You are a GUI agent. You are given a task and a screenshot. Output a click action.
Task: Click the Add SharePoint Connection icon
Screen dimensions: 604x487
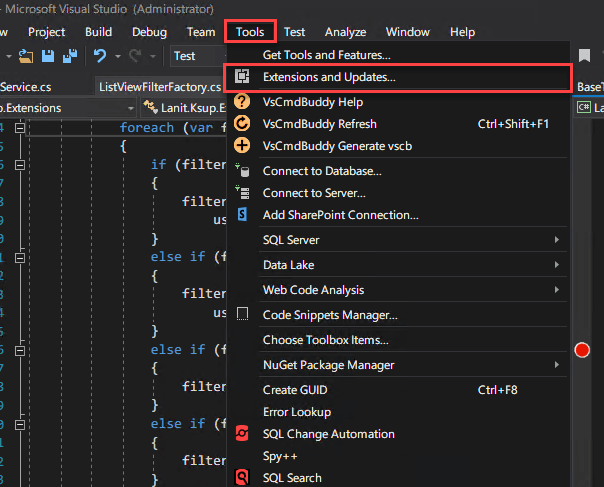click(241, 215)
